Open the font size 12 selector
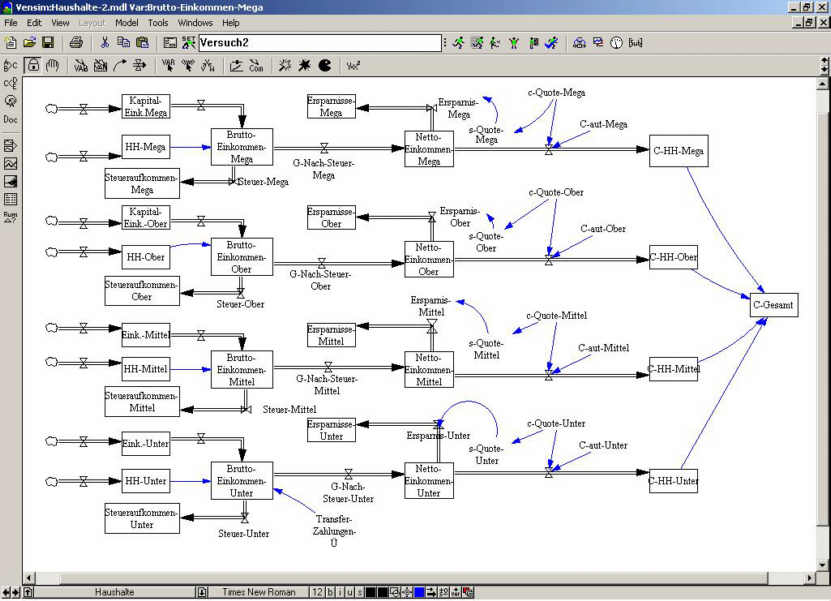Viewport: 831px width, 601px height. coord(316,592)
